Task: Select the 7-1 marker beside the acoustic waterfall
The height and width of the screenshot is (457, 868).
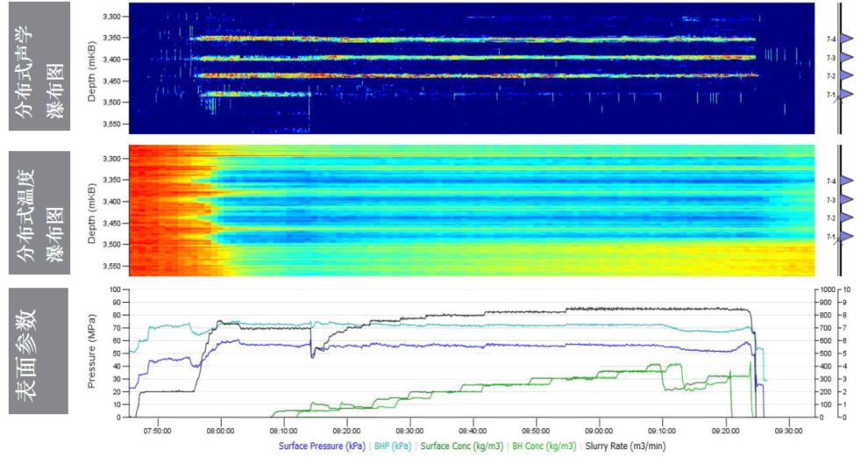Action: 846,94
